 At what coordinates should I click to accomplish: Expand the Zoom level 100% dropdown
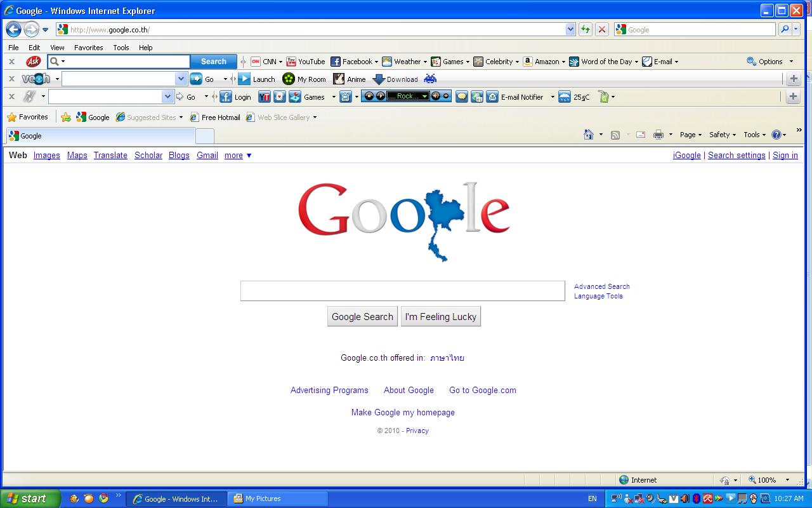point(788,480)
